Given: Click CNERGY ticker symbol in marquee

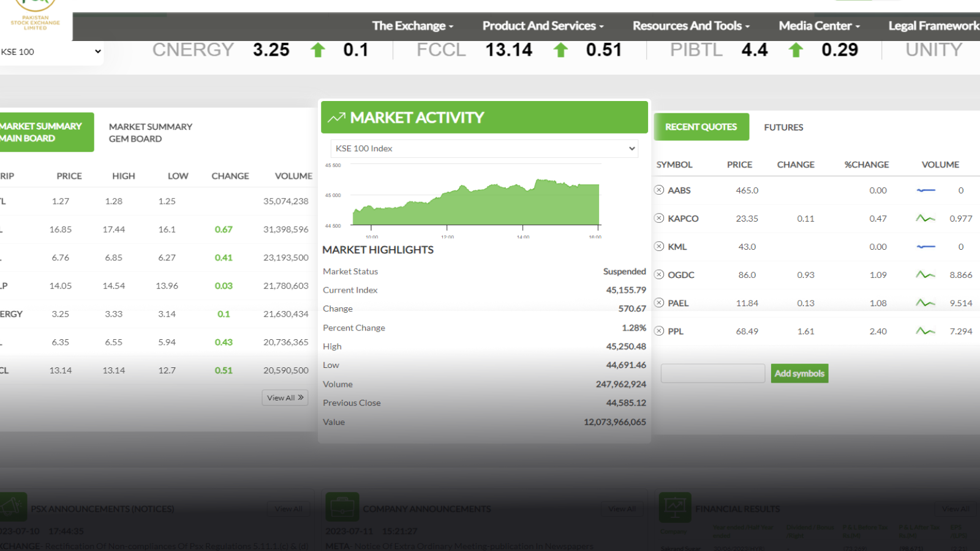Looking at the screenshot, I should 193,50.
